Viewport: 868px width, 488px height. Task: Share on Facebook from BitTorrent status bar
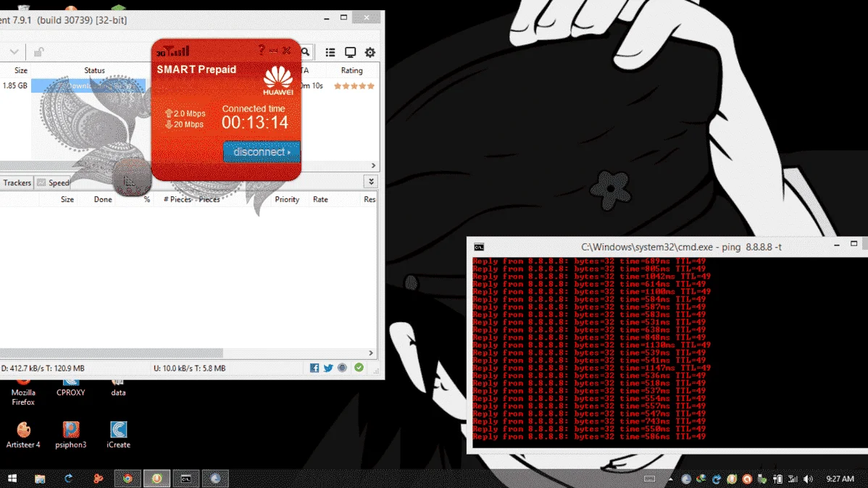tap(314, 368)
